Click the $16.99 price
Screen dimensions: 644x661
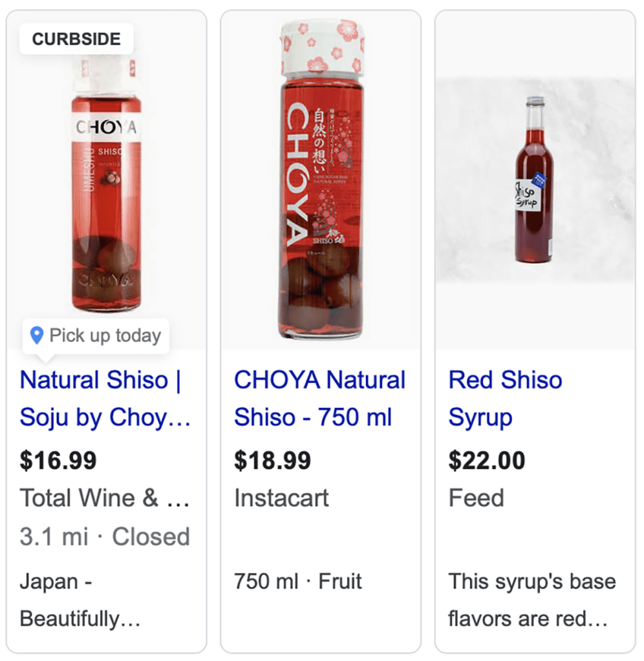pyautogui.click(x=58, y=461)
